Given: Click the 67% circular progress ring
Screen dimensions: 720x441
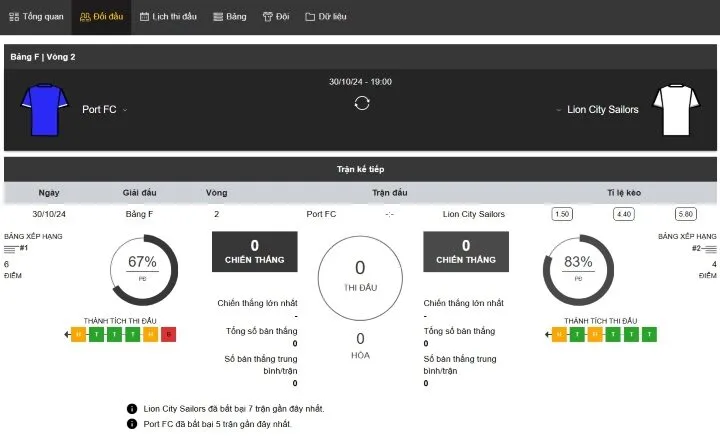Looking at the screenshot, I should click(142, 269).
